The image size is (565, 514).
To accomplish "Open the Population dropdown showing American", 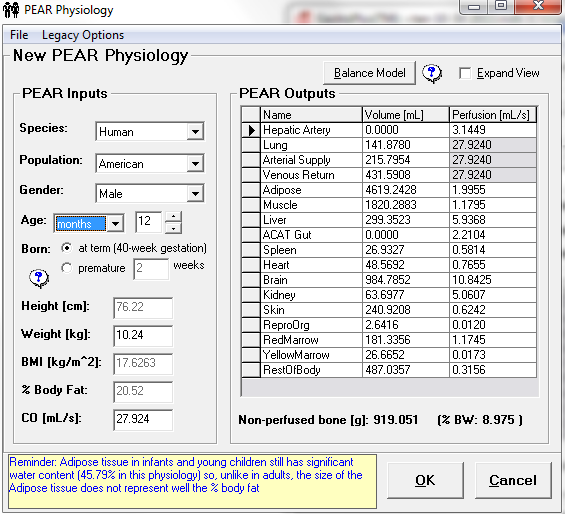I will (195, 164).
